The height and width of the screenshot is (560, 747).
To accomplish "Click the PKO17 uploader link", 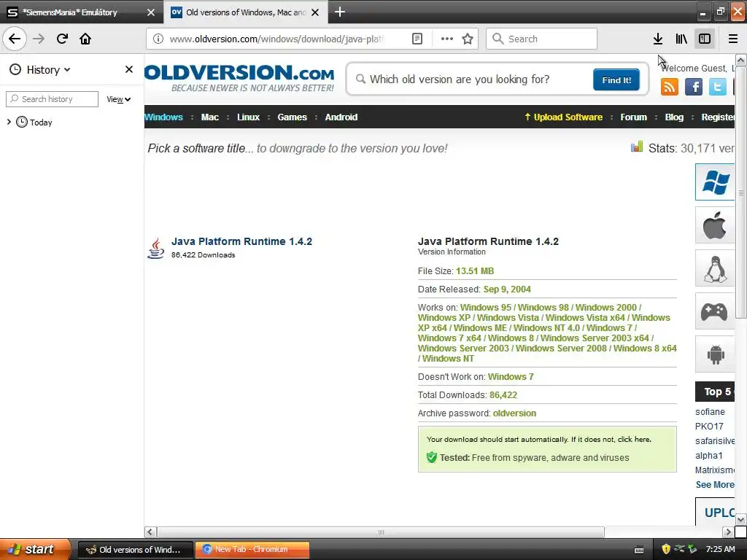I will (x=709, y=426).
